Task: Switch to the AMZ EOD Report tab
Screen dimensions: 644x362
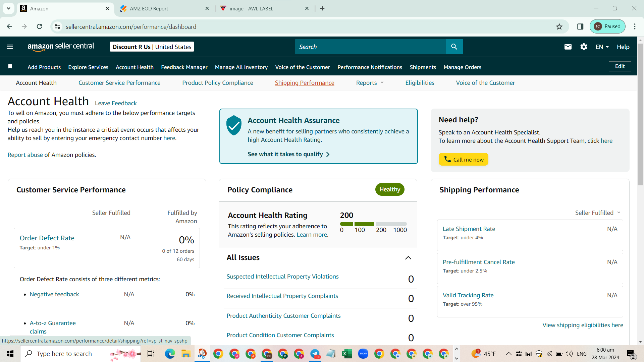Action: 164,8
